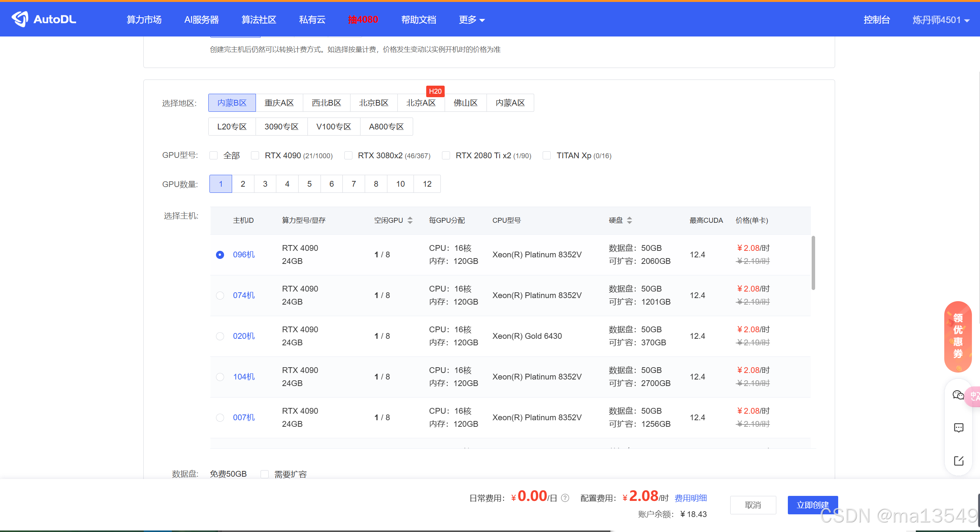Screen dimensions: 980x532
Task: Click the AutoDL logo icon
Action: 20,19
